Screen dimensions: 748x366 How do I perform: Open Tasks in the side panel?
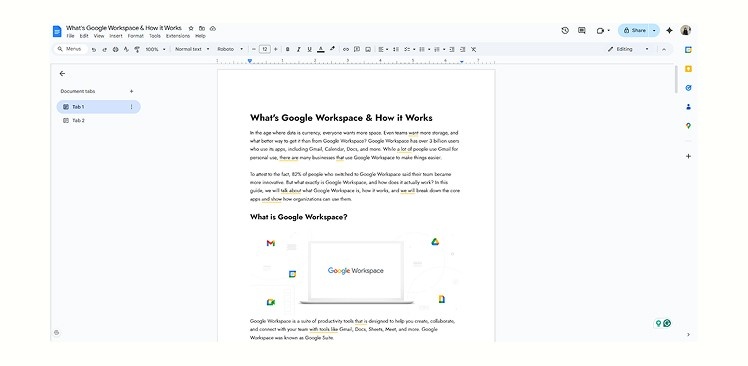pyautogui.click(x=688, y=88)
